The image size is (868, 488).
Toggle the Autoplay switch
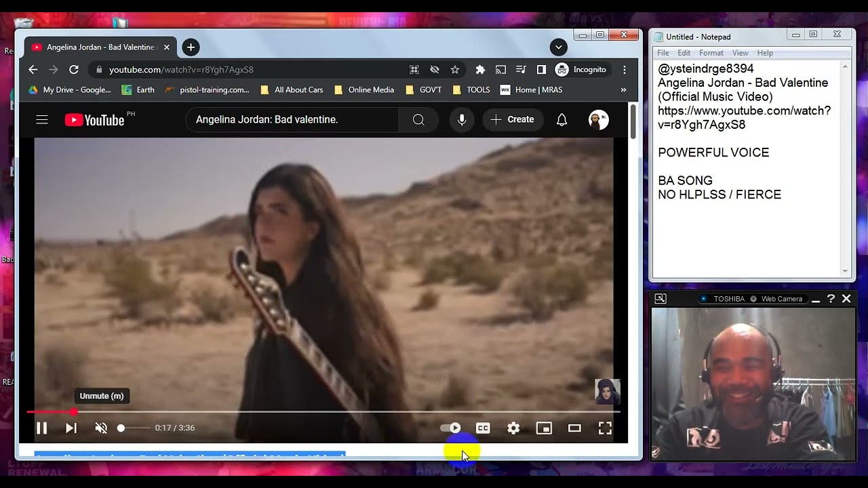[x=451, y=428]
